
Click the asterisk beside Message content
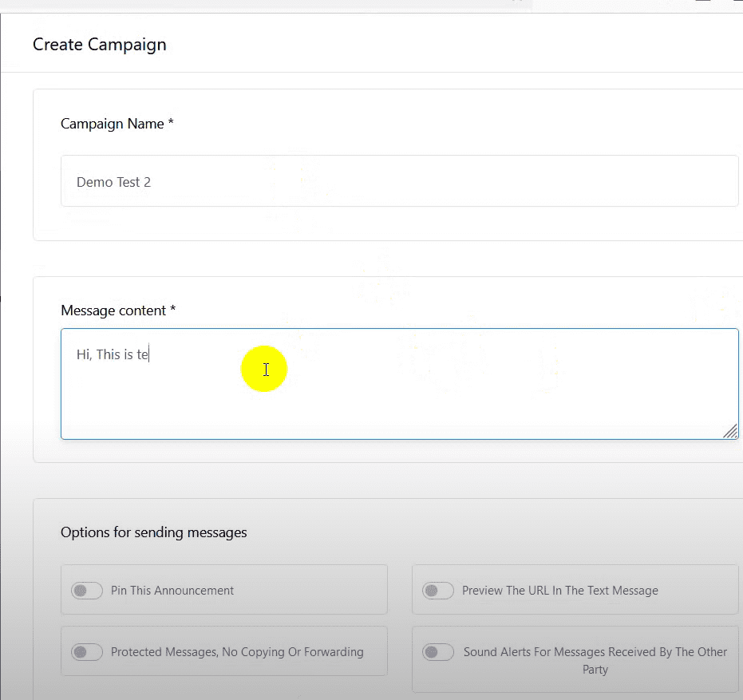(x=173, y=310)
